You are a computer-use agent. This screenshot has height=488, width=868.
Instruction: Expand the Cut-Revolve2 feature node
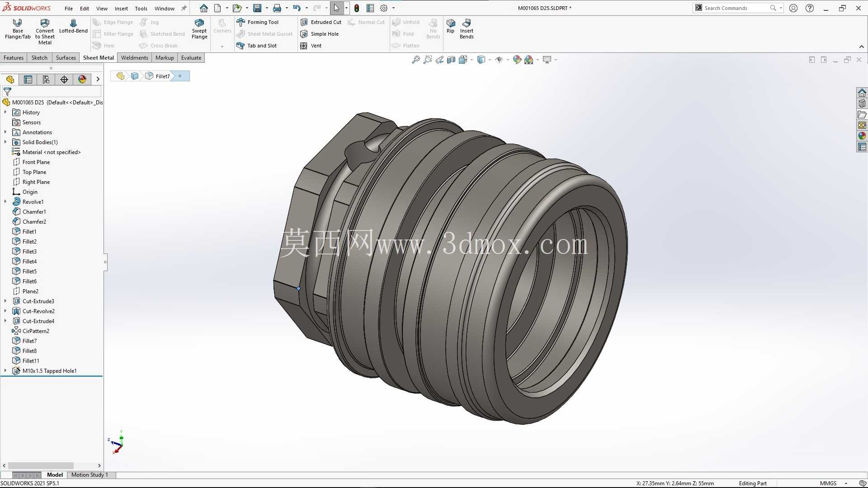point(5,311)
